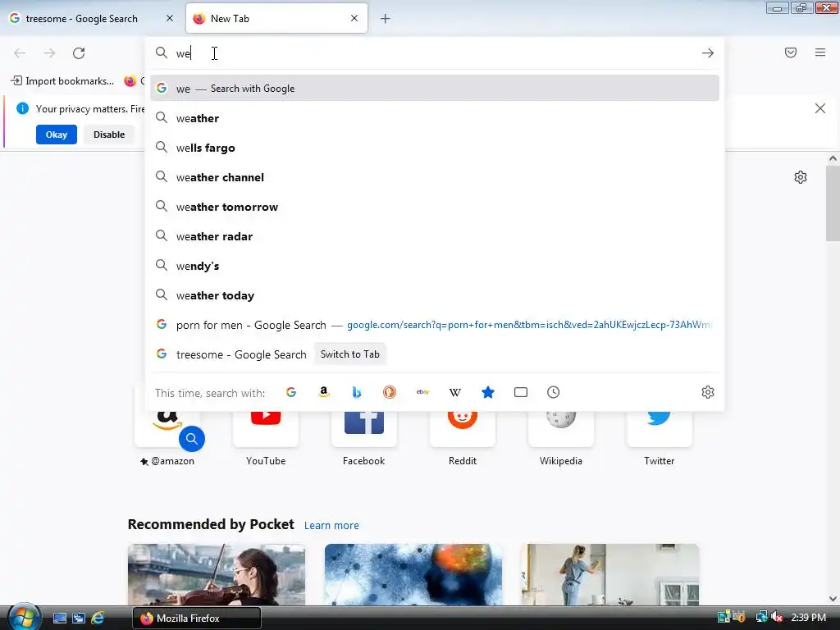Dismiss the privacy notification bar
Viewport: 840px width, 630px height.
pos(820,109)
